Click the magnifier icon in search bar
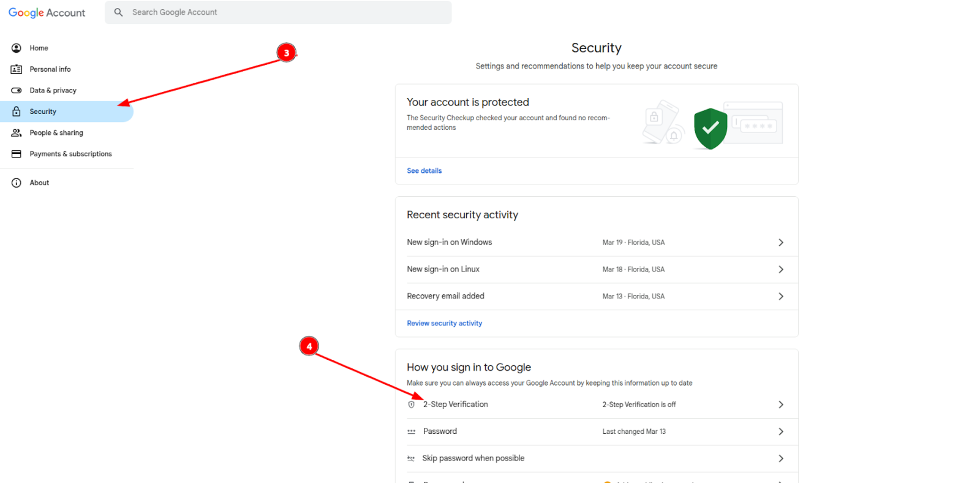The image size is (980, 483). tap(118, 12)
